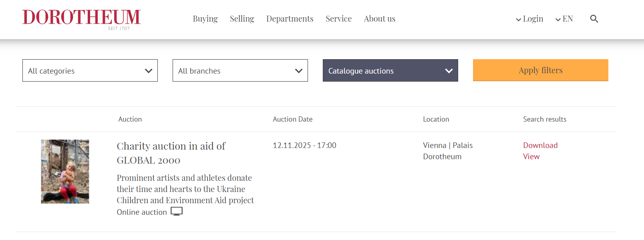
Task: Go to the Departments menu
Action: pos(290,19)
